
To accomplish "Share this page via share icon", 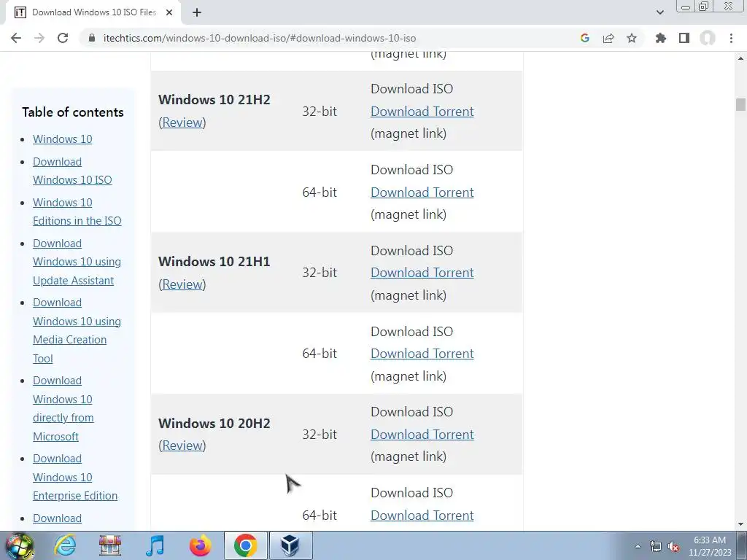I will pos(608,38).
